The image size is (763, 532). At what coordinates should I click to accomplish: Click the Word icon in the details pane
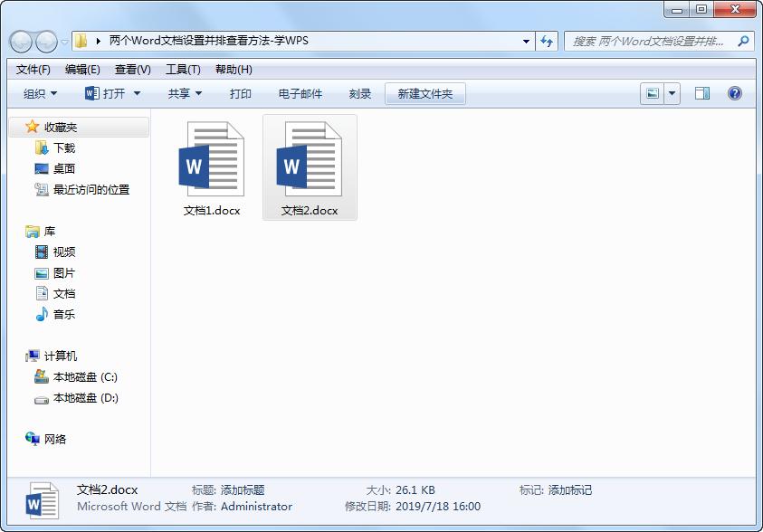tap(43, 500)
